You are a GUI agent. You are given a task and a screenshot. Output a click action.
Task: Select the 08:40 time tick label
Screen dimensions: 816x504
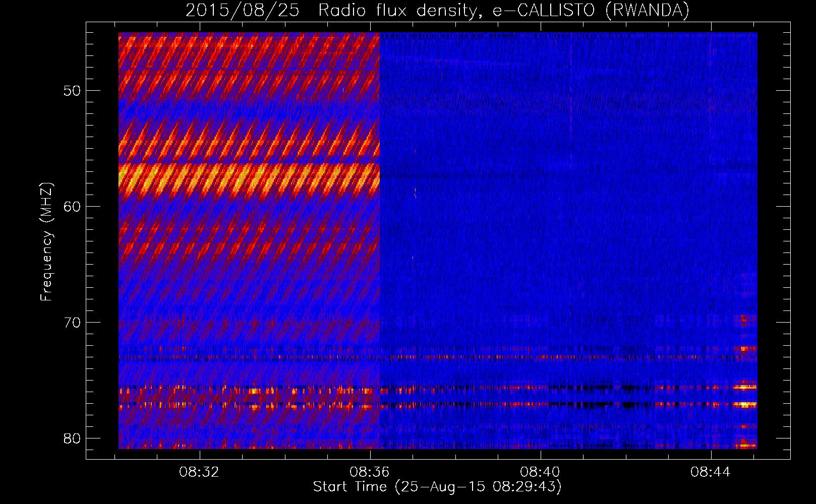(x=540, y=472)
